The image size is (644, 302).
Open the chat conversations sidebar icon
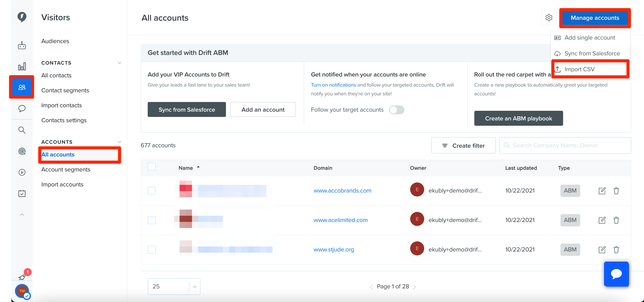click(22, 109)
